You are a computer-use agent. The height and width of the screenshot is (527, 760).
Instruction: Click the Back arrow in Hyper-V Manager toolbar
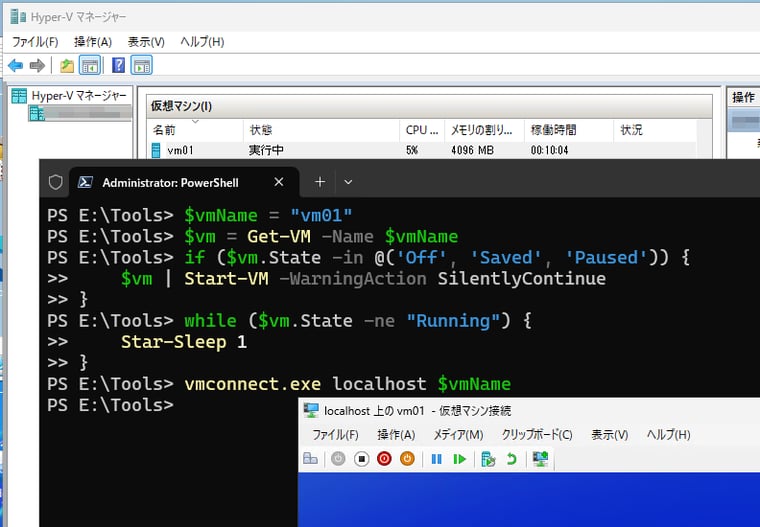click(16, 65)
